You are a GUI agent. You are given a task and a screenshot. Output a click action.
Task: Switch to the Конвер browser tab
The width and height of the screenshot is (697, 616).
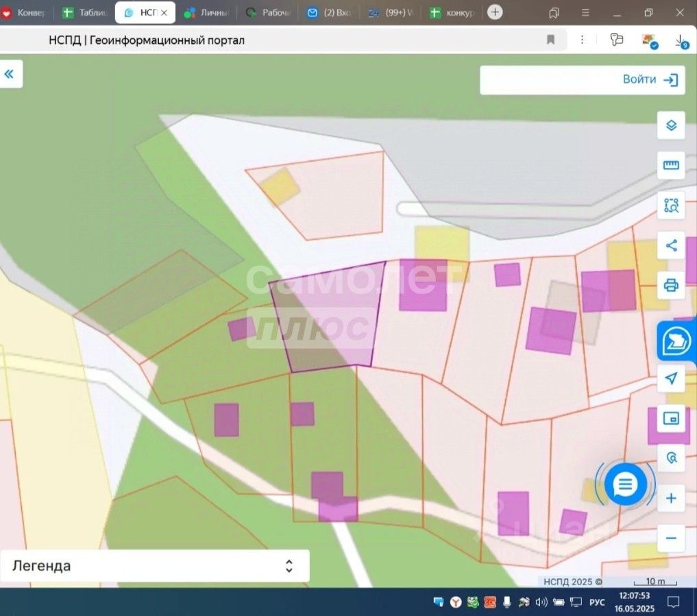pos(25,12)
